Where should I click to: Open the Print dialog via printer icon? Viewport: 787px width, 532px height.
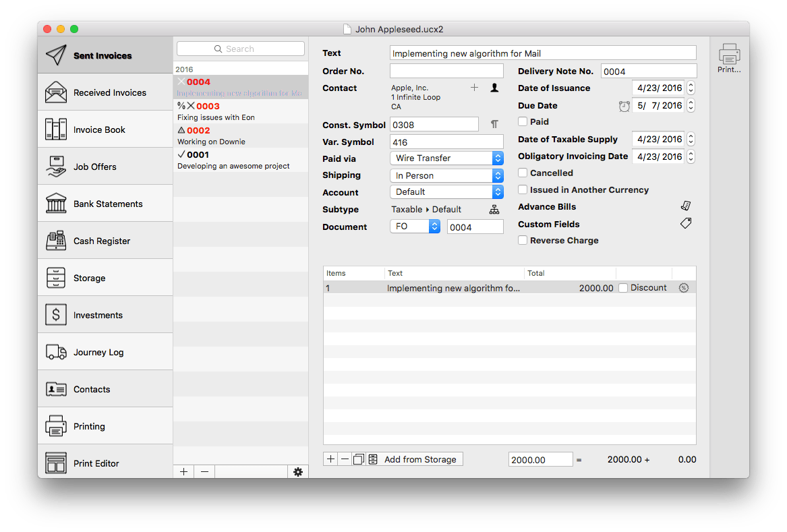click(729, 53)
